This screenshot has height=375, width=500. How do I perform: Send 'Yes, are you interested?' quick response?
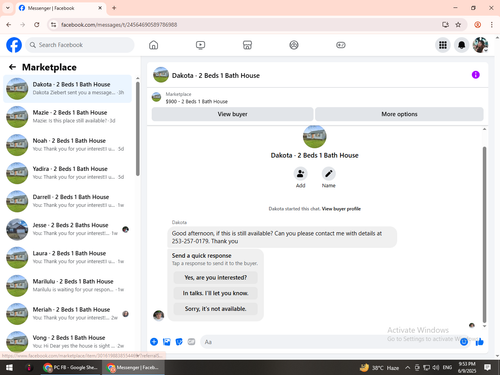(x=216, y=277)
